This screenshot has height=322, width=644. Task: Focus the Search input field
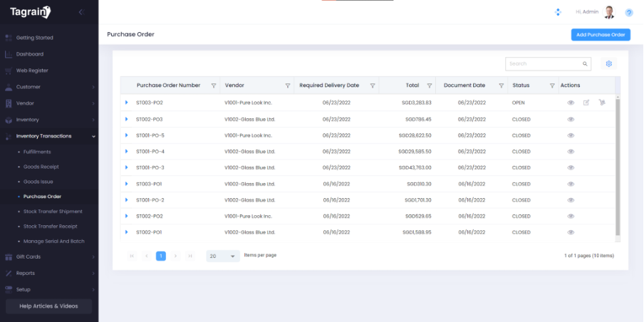[x=543, y=64]
